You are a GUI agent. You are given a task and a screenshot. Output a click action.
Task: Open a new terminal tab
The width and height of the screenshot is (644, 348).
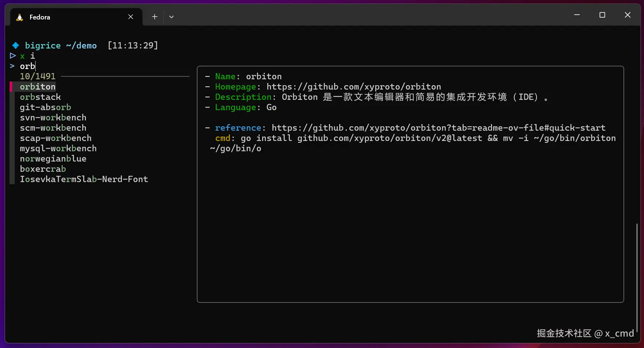point(155,17)
